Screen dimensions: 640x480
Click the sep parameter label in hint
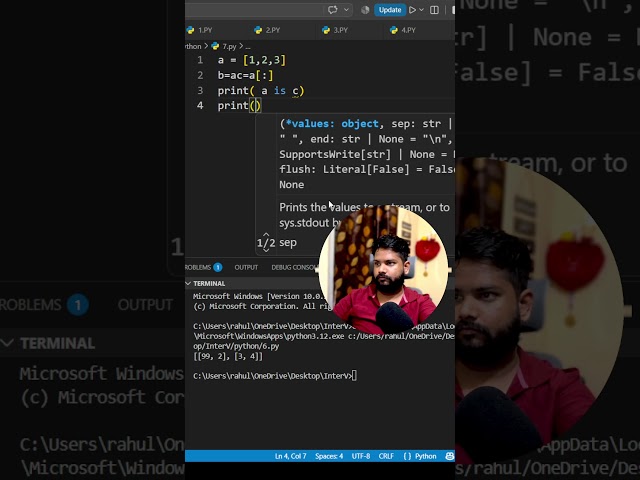click(x=288, y=243)
